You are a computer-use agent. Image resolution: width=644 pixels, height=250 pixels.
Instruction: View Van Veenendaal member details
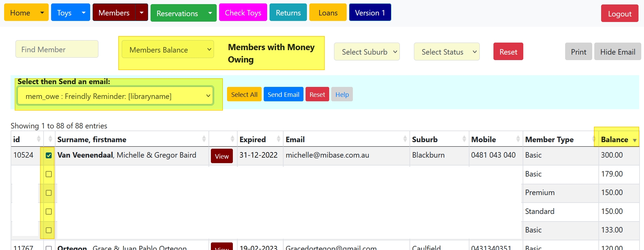pyautogui.click(x=222, y=156)
